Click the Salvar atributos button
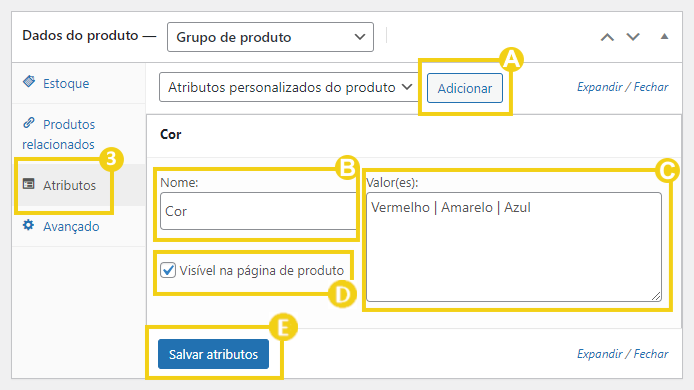 pyautogui.click(x=213, y=354)
